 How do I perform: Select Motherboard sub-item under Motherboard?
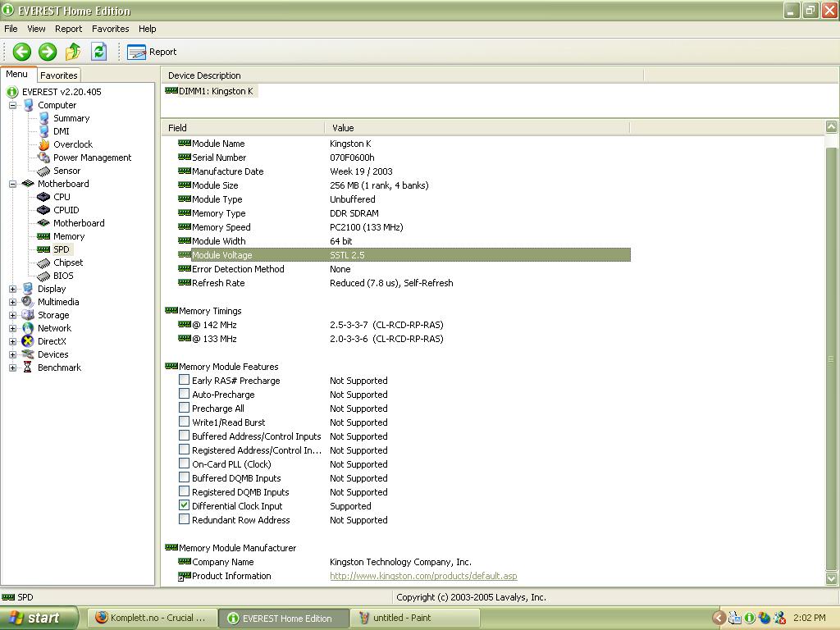click(x=79, y=223)
